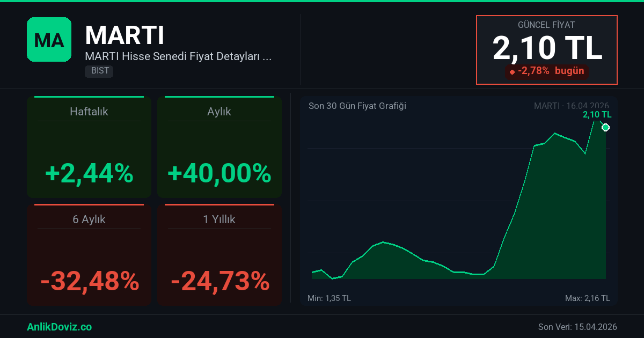Select the 1 Yıllık performance label
Image resolution: width=644 pixels, height=338 pixels.
(219, 219)
